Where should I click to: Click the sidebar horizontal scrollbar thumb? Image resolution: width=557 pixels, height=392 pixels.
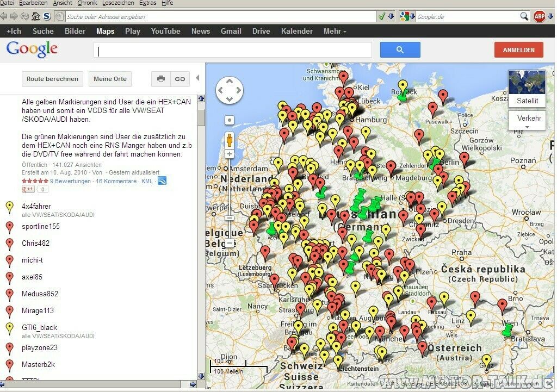coord(94,384)
